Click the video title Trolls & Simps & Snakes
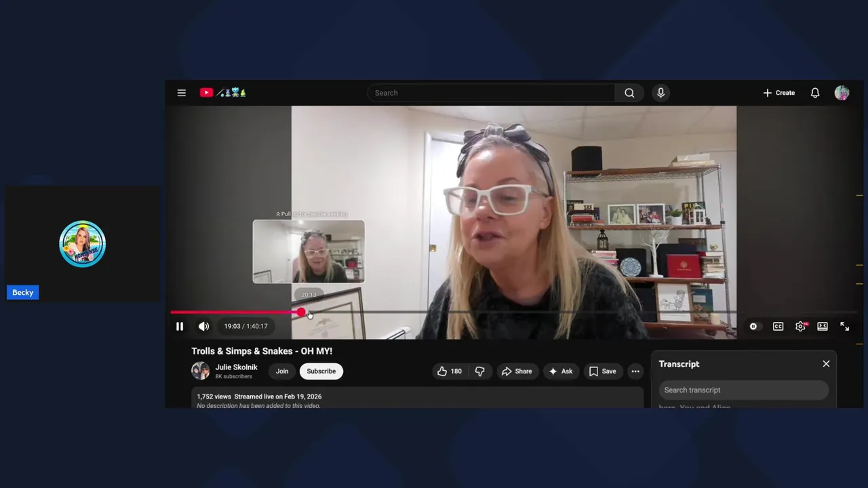The width and height of the screenshot is (868, 488). tap(262, 351)
